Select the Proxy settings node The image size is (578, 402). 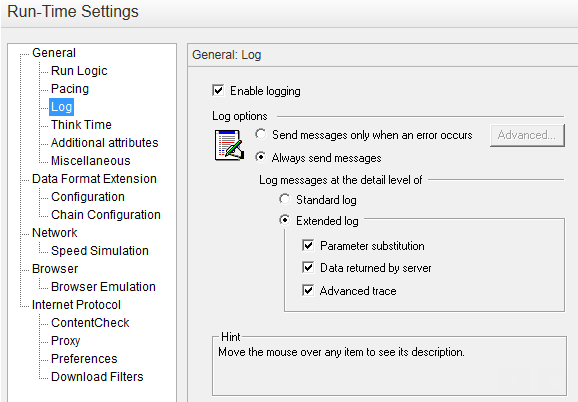65,340
